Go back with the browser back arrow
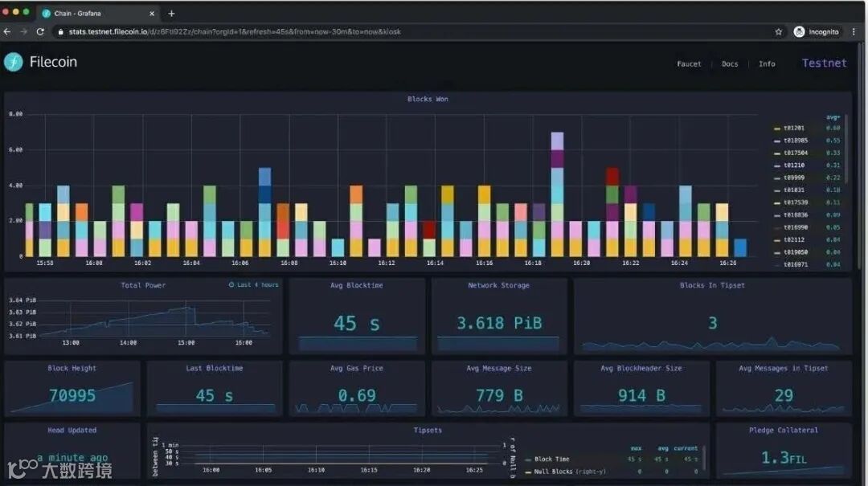The height and width of the screenshot is (486, 868). point(6,31)
